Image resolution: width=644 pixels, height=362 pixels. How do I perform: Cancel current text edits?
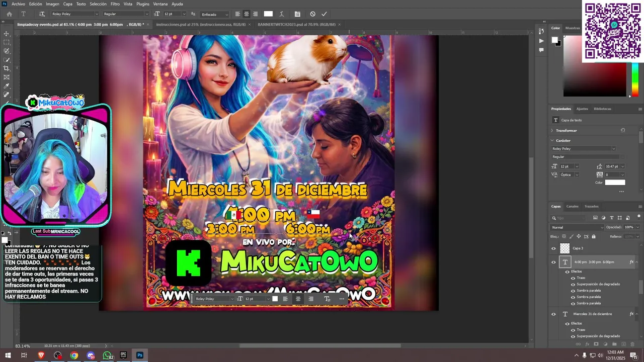click(x=312, y=14)
